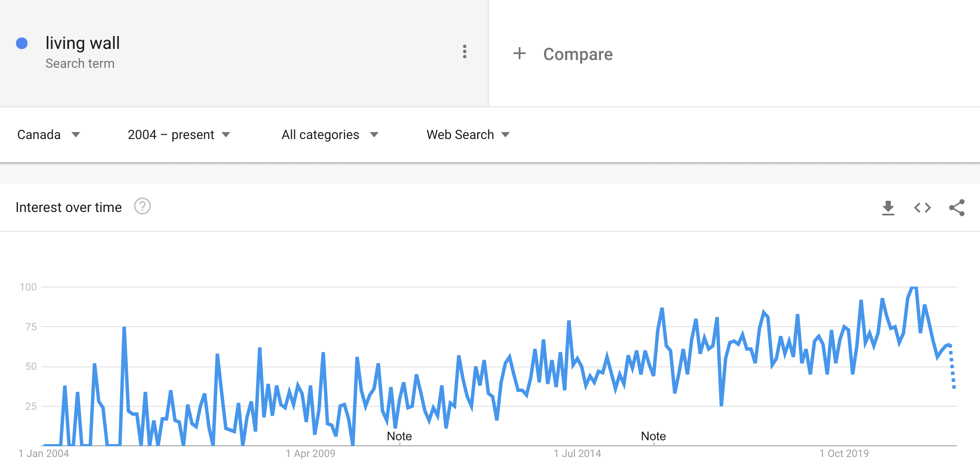The height and width of the screenshot is (472, 980).
Task: Open the Web Search type dropdown
Action: click(468, 135)
